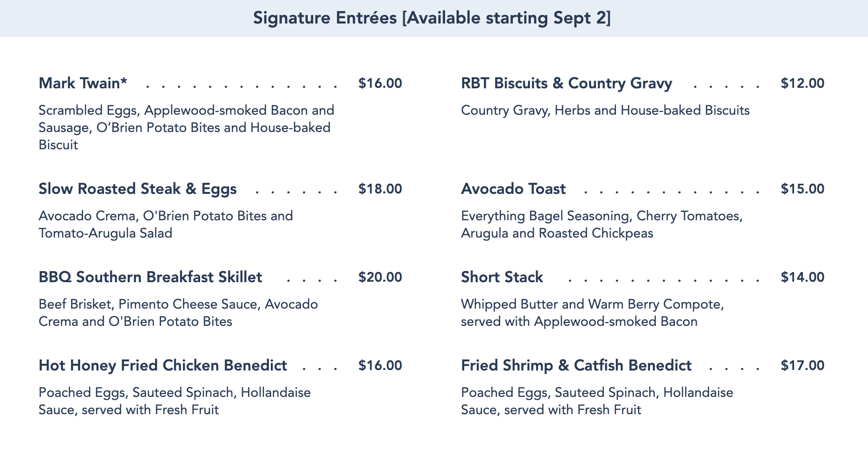Select Hot Honey Fried Chicken Benedict title

[x=163, y=366]
